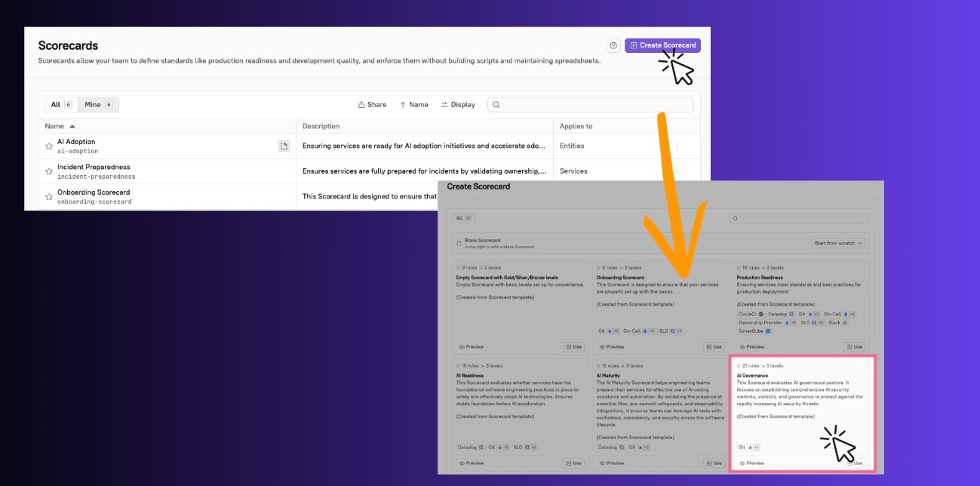Switch to the Mine tab
The width and height of the screenshot is (980, 486).
point(98,105)
